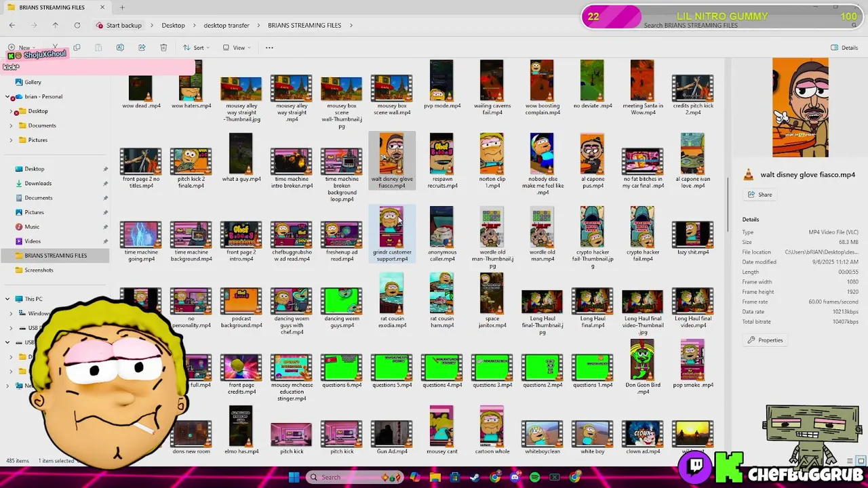This screenshot has height=488, width=868.
Task: Open Downloads in Quick access
Action: click(38, 183)
